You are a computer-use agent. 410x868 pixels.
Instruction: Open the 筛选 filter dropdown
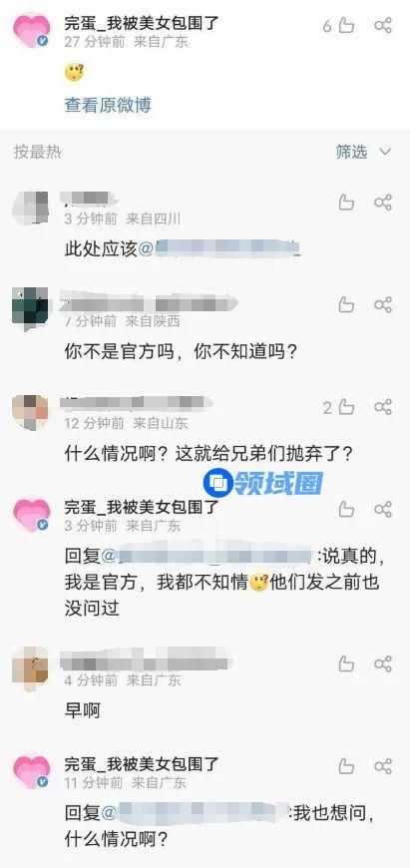pyautogui.click(x=352, y=151)
